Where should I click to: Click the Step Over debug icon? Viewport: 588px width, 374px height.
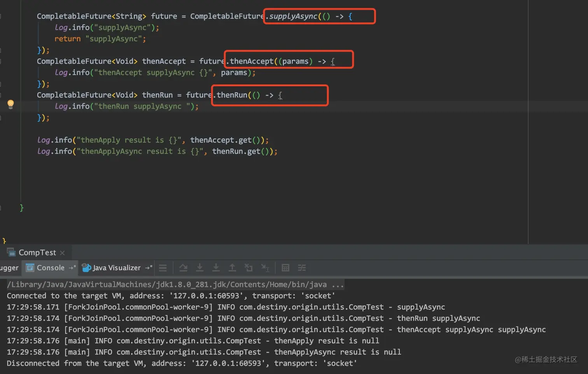183,268
